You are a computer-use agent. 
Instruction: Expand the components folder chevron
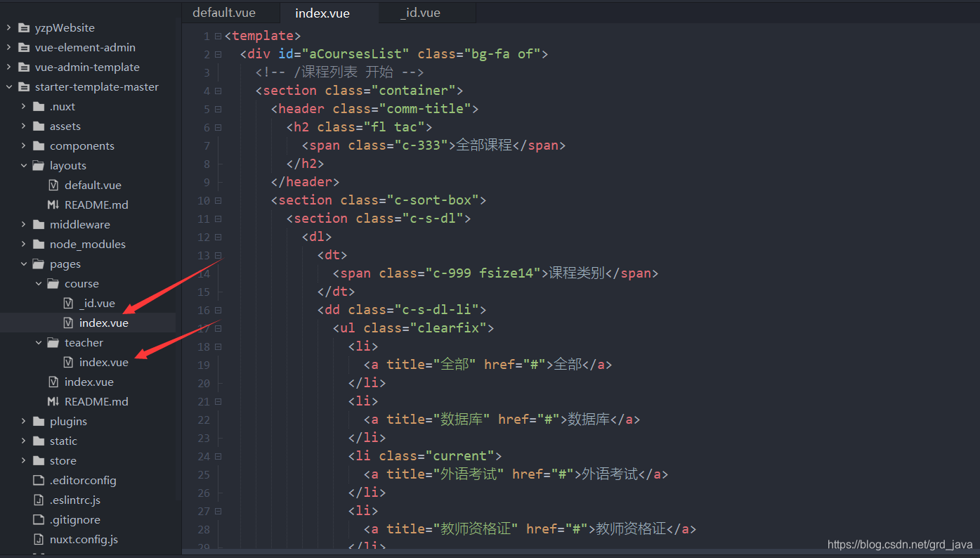(x=24, y=146)
